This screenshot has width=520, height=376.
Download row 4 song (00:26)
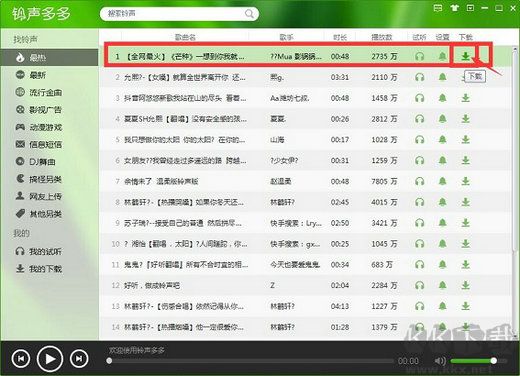pyautogui.click(x=466, y=119)
